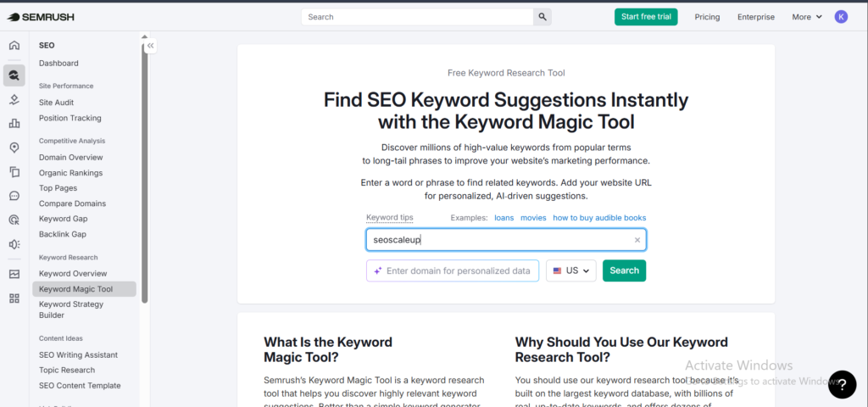Open the US country database dropdown

571,270
